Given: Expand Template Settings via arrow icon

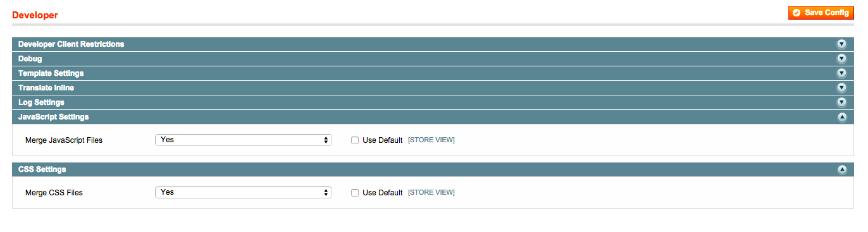Looking at the screenshot, I should (x=841, y=73).
